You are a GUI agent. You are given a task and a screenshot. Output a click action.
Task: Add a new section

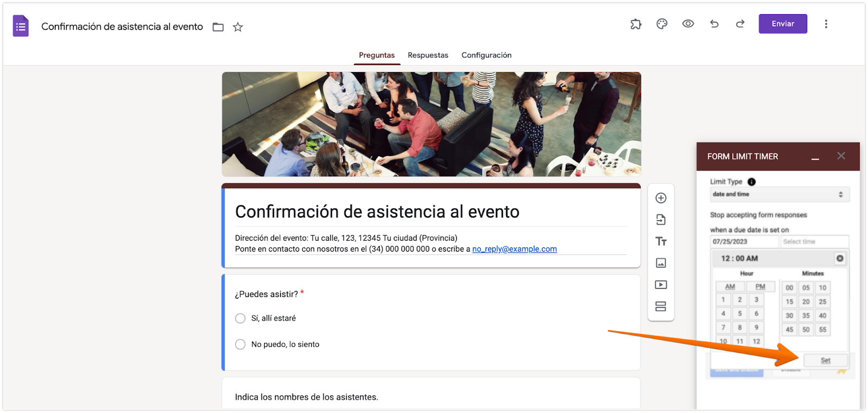click(x=661, y=306)
